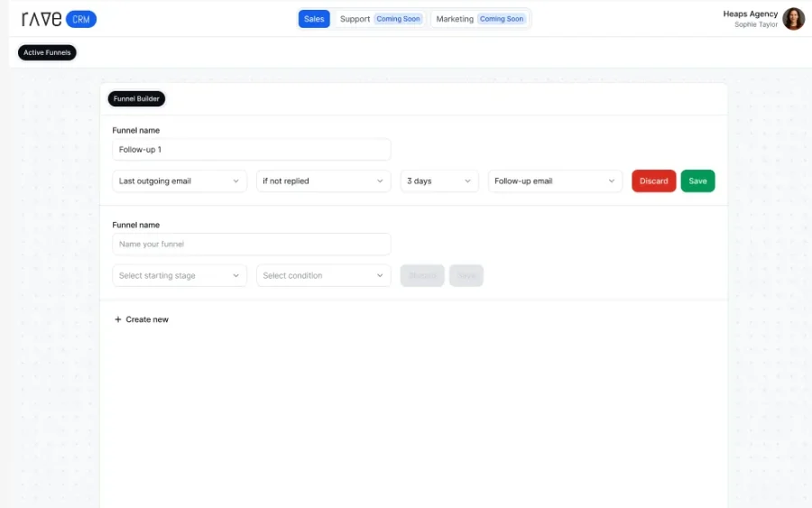Open the if not replied dropdown
This screenshot has width=812, height=508.
click(x=323, y=181)
